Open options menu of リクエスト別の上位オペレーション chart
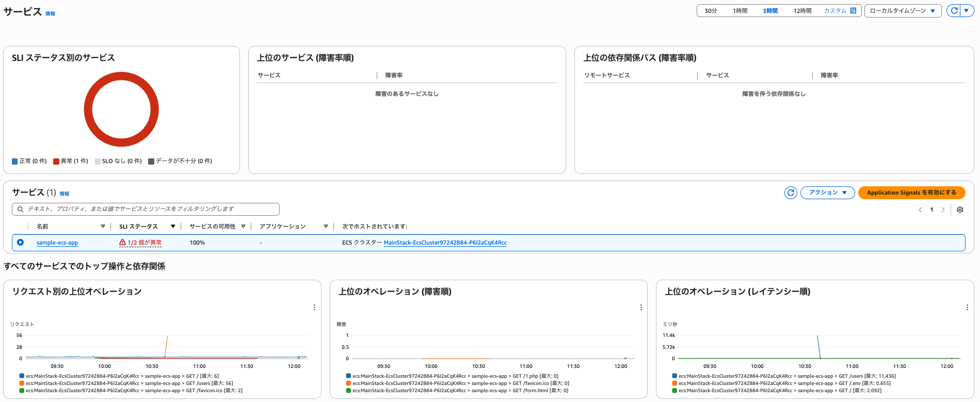980x402 pixels. click(314, 307)
